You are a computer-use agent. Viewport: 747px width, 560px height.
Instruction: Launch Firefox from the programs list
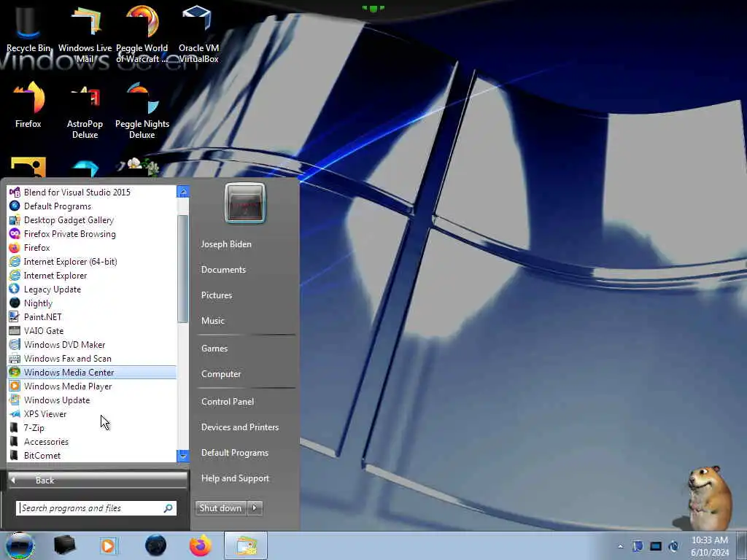click(x=92, y=248)
